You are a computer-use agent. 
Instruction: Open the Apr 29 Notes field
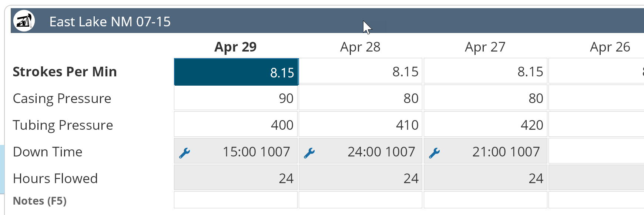(236, 200)
